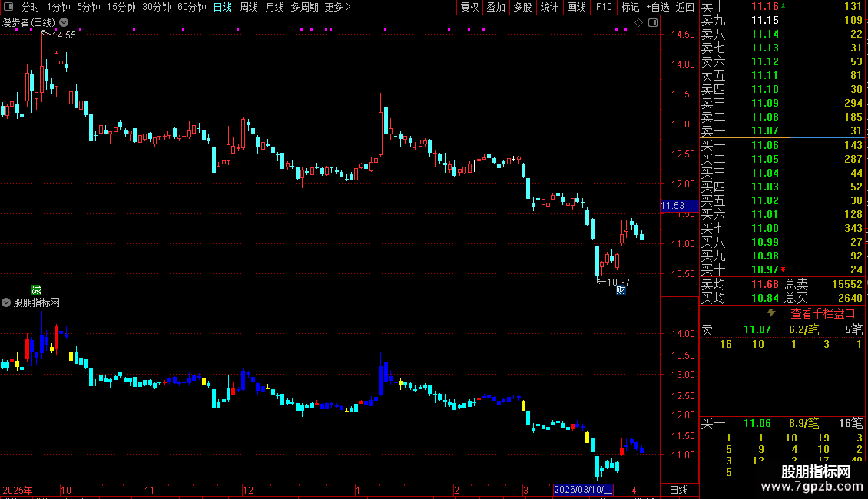Click the 标记 mark button
The width and height of the screenshot is (868, 499).
[x=630, y=7]
